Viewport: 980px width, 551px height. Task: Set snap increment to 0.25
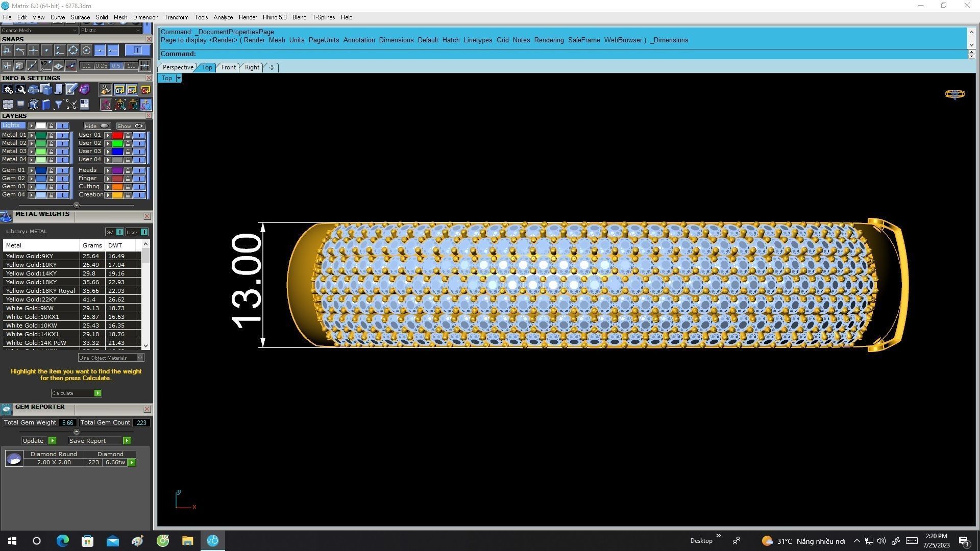(101, 66)
